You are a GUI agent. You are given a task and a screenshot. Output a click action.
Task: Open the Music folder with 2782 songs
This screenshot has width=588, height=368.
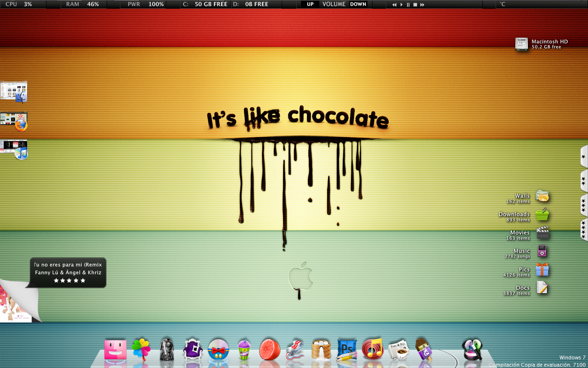(x=543, y=252)
